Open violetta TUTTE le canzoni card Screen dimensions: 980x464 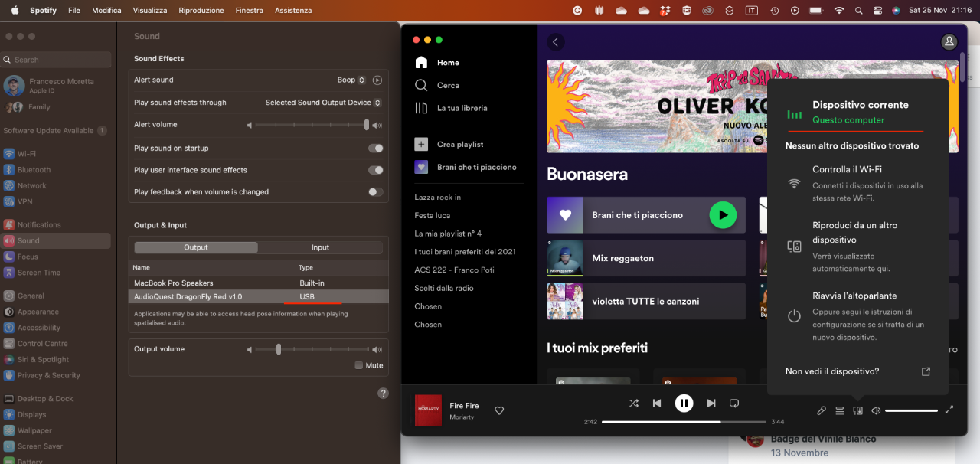point(646,302)
